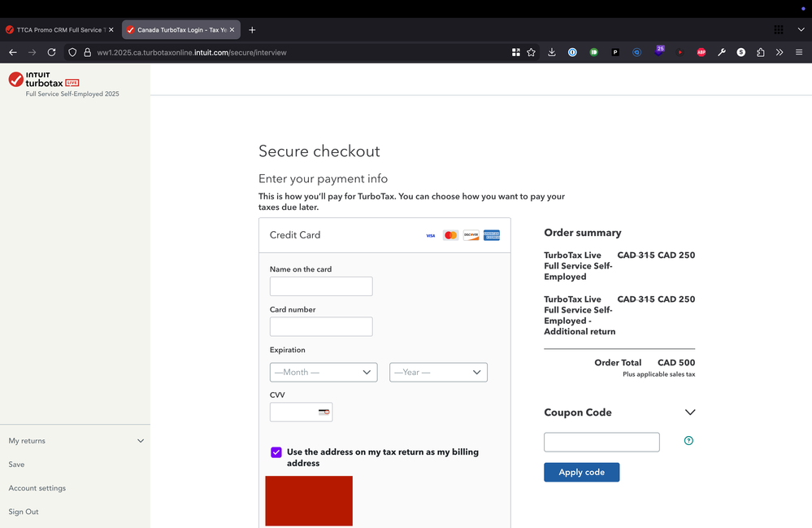
Task: Open the 1Password extension icon
Action: [572, 52]
